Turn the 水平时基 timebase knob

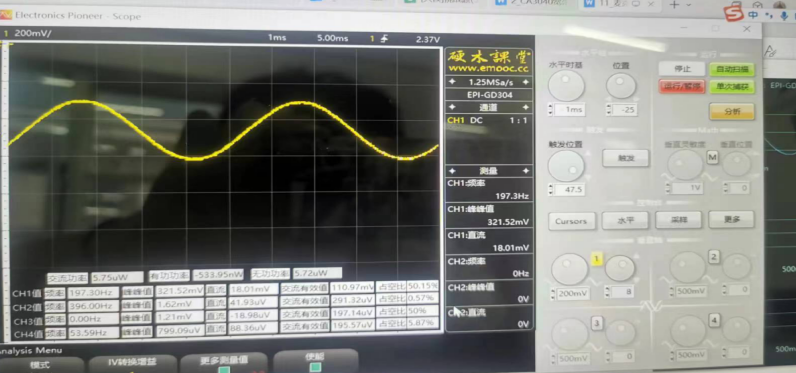click(566, 86)
